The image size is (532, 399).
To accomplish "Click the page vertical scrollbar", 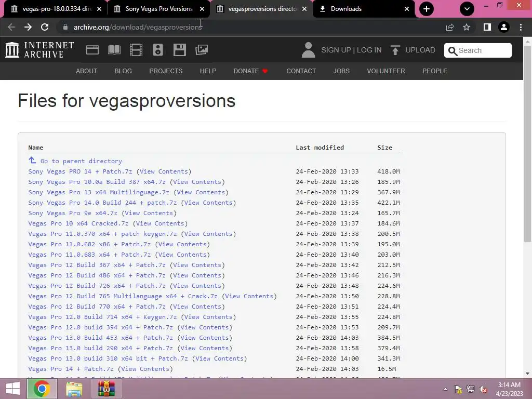I will (527, 144).
